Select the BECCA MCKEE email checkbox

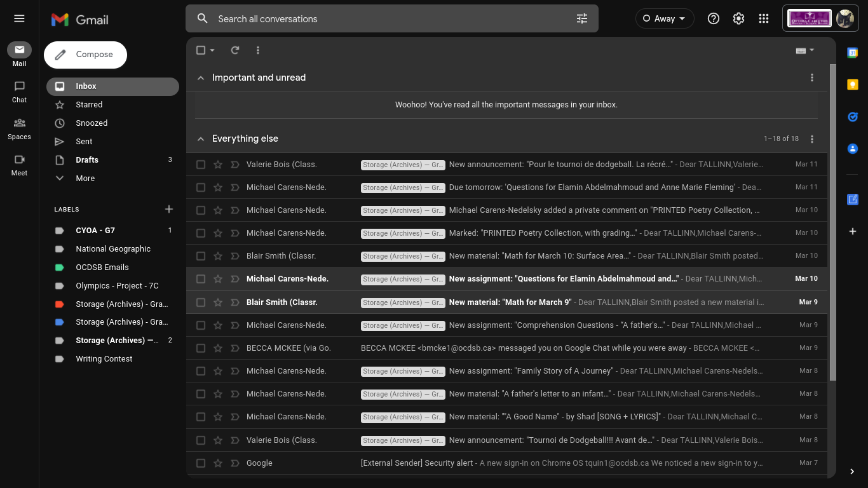pos(201,348)
